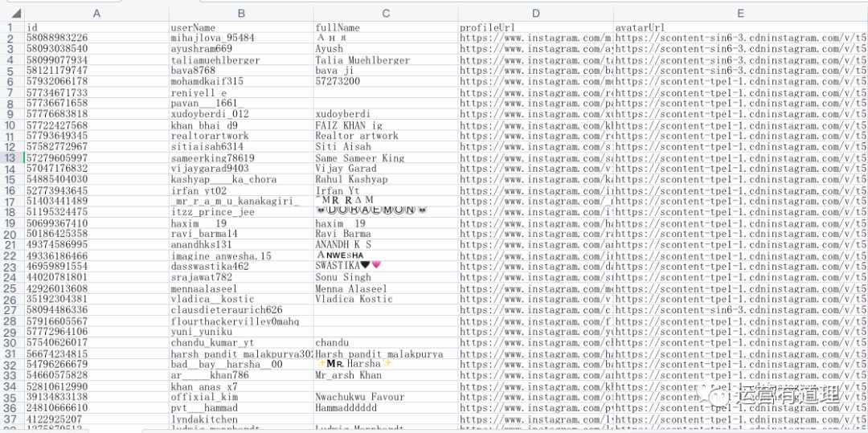The image size is (868, 433).
Task: Click full name 'bava ji'
Action: pyautogui.click(x=334, y=70)
